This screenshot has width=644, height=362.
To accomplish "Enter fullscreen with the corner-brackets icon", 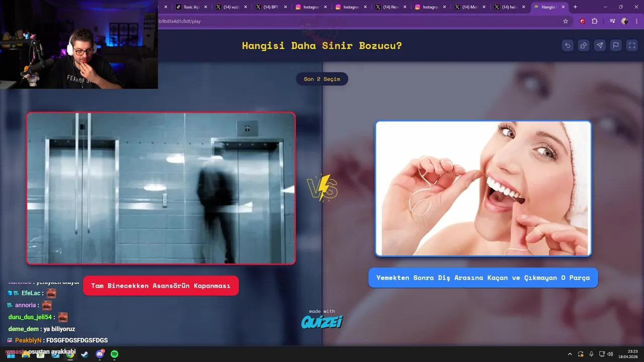I will click(632, 45).
